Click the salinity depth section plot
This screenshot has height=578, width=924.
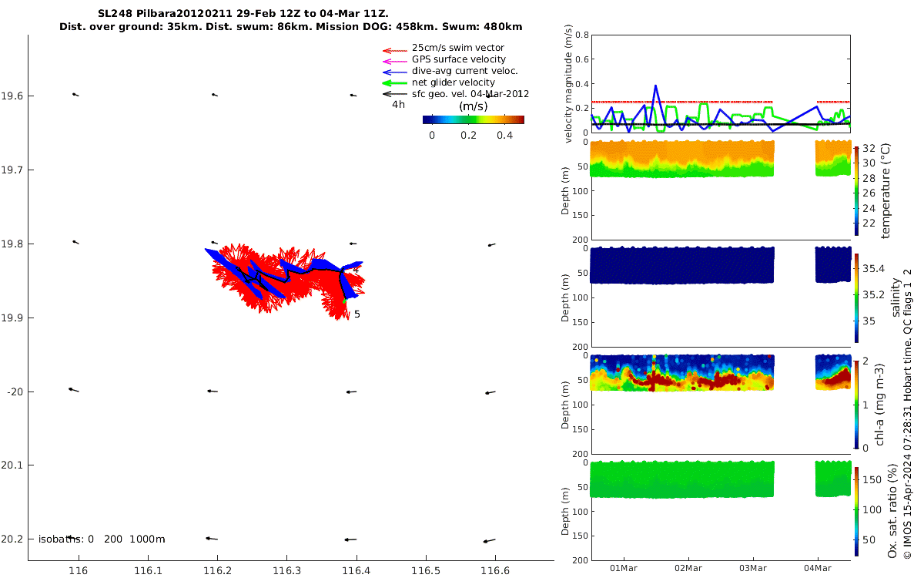point(720,297)
